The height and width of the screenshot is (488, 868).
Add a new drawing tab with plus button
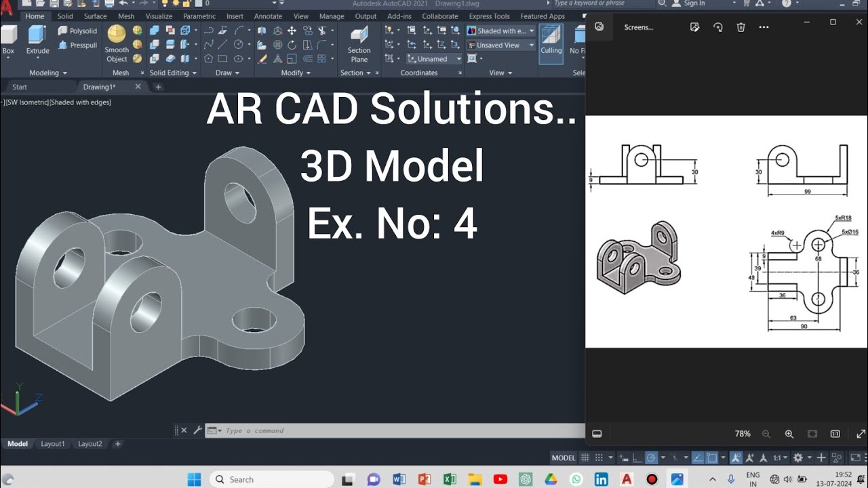(158, 87)
